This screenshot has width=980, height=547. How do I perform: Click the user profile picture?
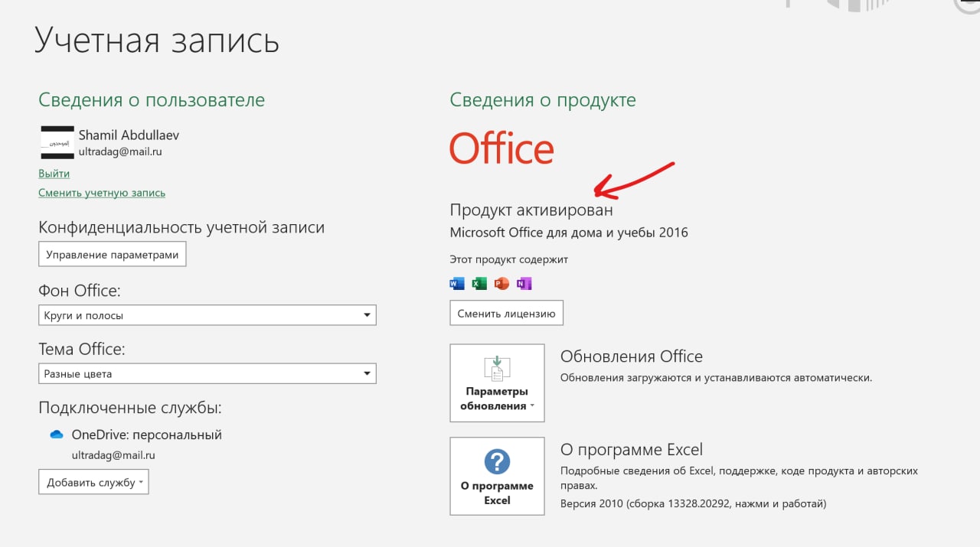tap(57, 143)
